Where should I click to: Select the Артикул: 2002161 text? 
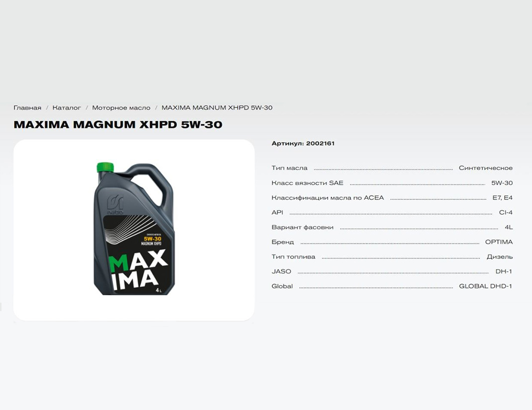pyautogui.click(x=303, y=144)
